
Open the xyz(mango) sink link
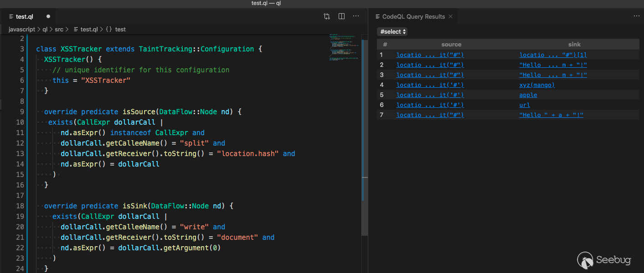point(537,85)
